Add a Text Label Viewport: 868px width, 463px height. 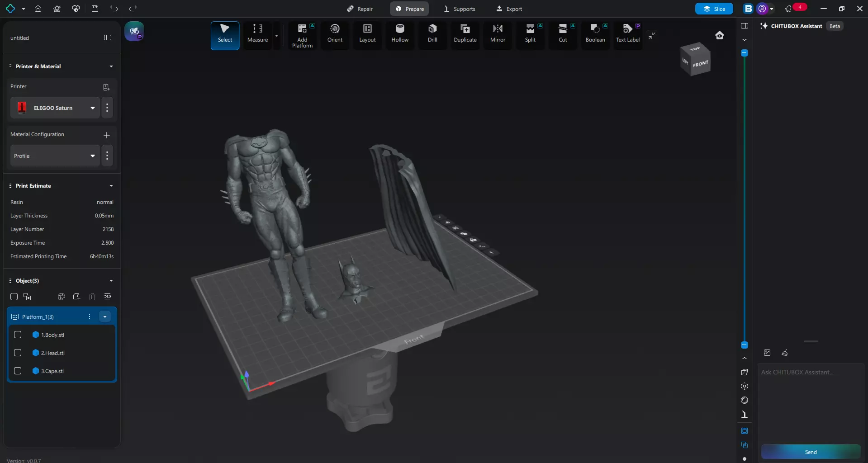[x=628, y=35]
